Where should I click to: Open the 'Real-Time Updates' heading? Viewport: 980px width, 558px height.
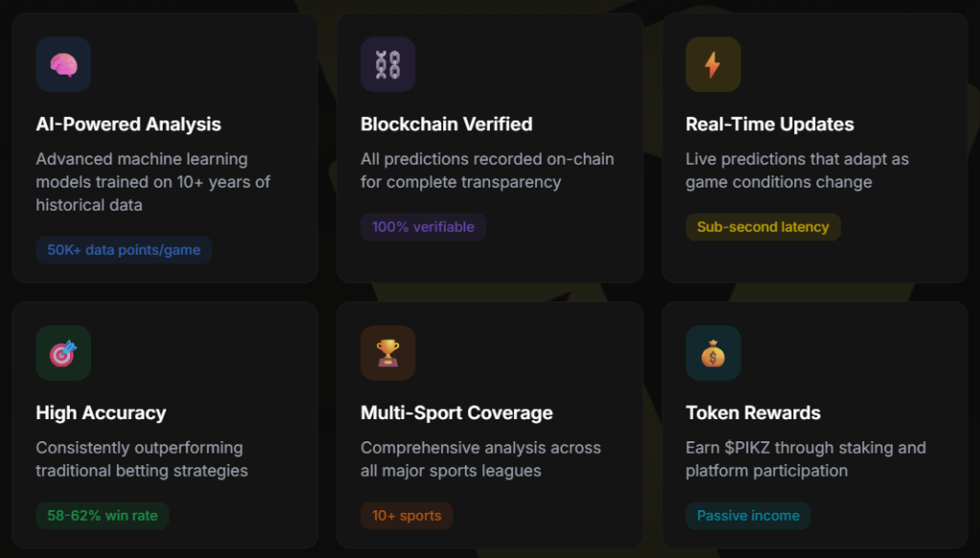pos(769,124)
